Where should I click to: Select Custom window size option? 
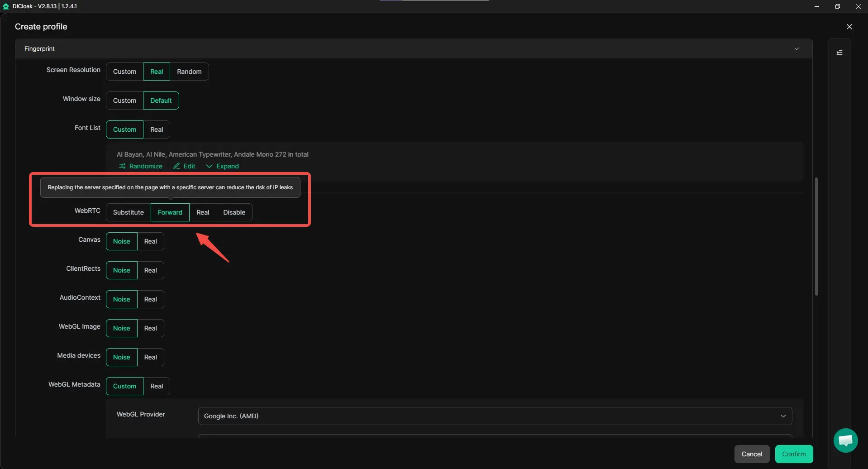click(x=124, y=100)
